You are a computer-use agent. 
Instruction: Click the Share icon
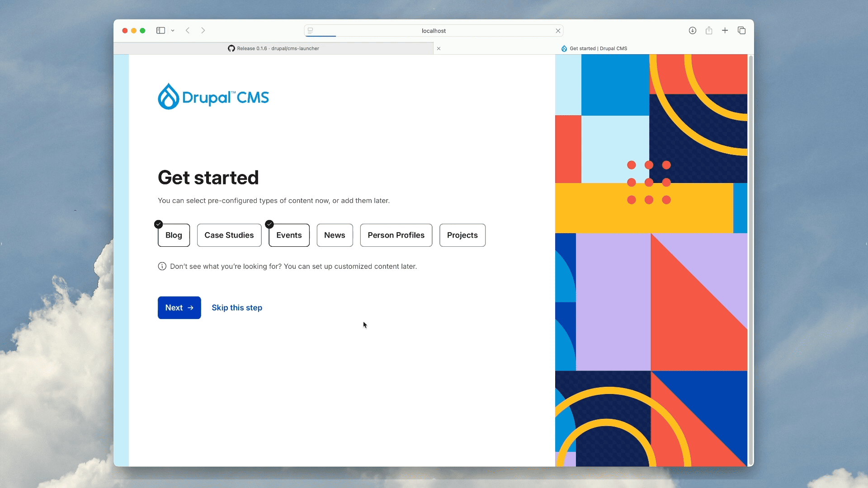pyautogui.click(x=708, y=30)
